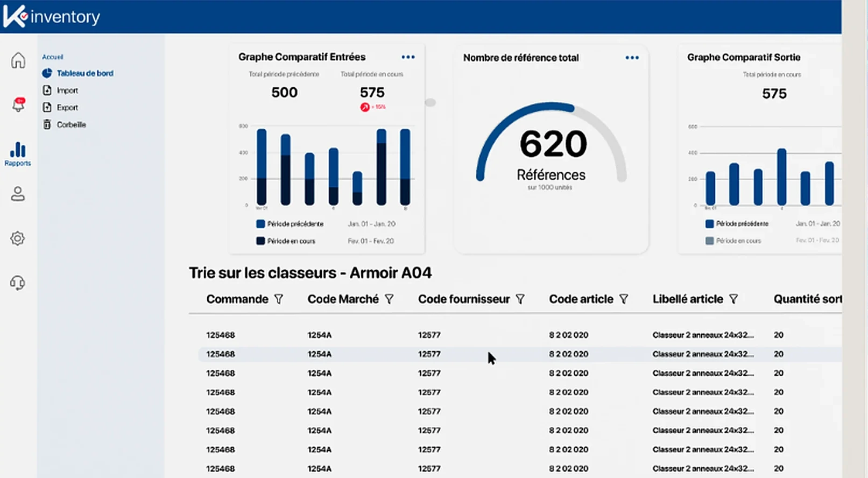The width and height of the screenshot is (868, 478).
Task: Click the red percentage increase badge
Action: pos(373,107)
